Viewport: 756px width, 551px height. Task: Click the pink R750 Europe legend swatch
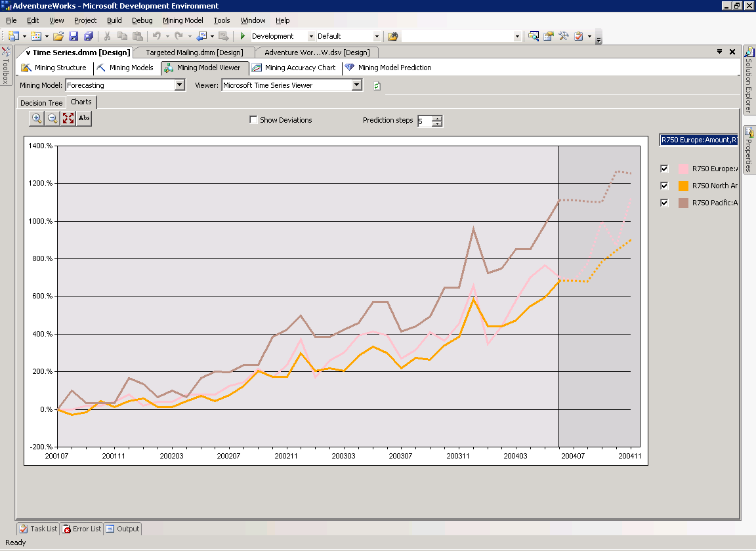coord(683,169)
